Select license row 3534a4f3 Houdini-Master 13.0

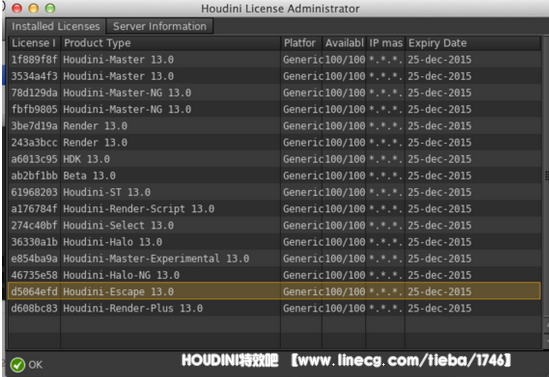(274, 76)
